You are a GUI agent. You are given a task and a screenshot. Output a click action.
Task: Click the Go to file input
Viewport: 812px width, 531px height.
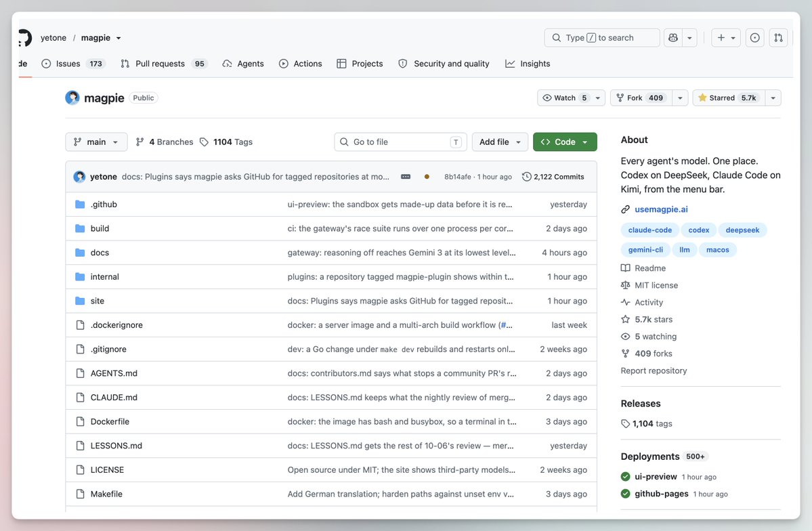point(401,142)
